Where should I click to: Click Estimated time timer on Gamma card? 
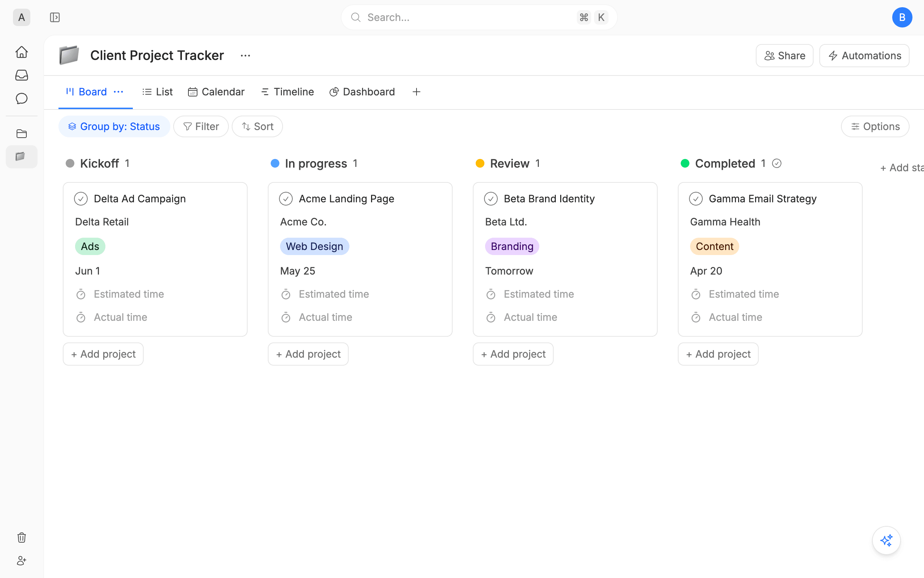(696, 294)
